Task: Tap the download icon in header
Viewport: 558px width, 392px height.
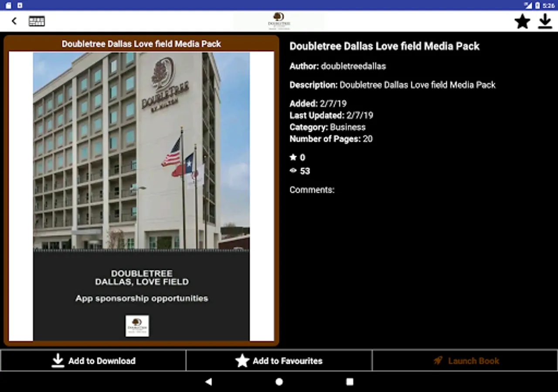Action: [x=545, y=21]
